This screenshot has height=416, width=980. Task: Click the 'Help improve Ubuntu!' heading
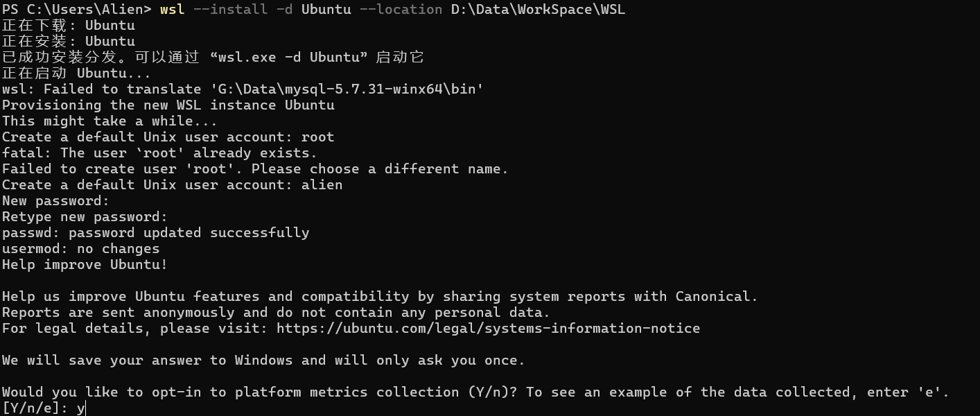tap(85, 265)
